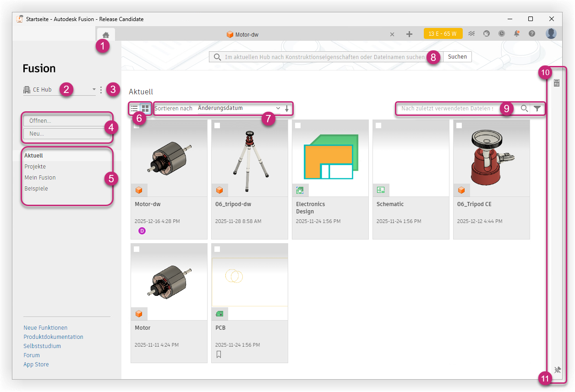This screenshot has height=392, width=575.
Task: Check the 06_Tripod CE card checkbox
Action: tap(459, 125)
